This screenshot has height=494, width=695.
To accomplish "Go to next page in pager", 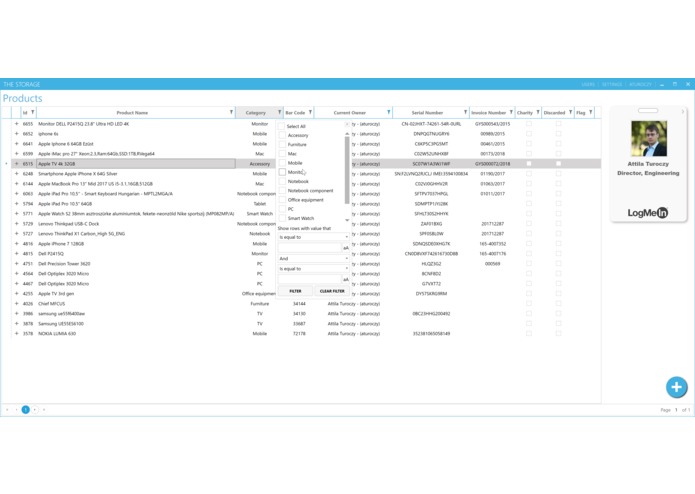I will (x=35, y=410).
